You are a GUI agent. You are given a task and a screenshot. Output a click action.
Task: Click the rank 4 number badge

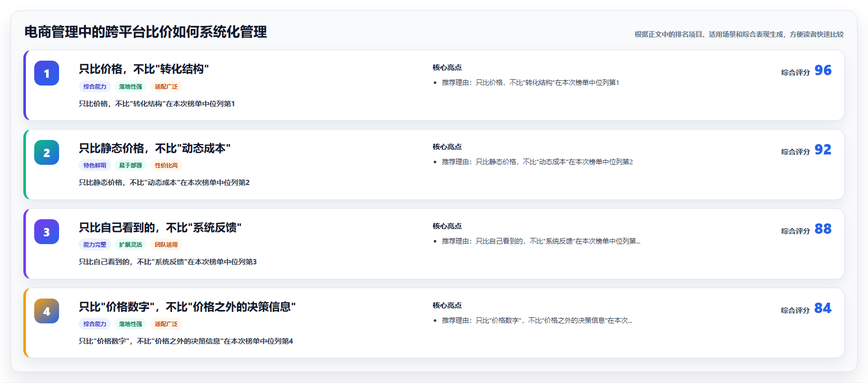(x=47, y=311)
